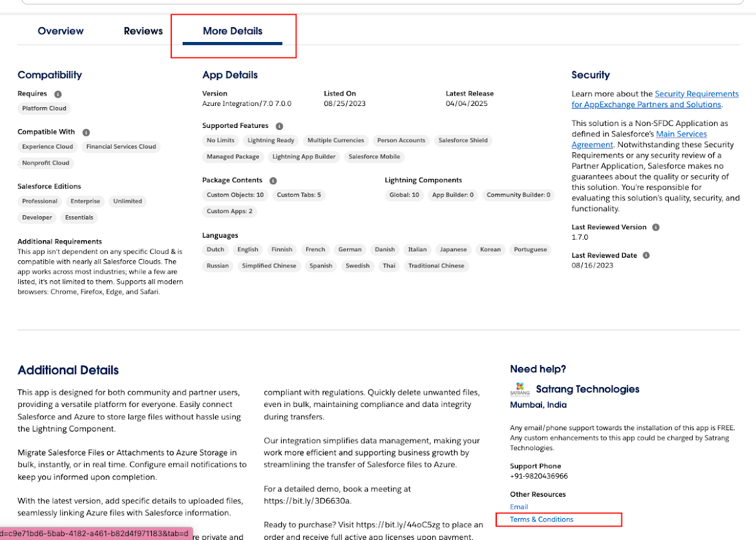
Task: Click the Salesforce Mobile tag
Action: click(374, 157)
